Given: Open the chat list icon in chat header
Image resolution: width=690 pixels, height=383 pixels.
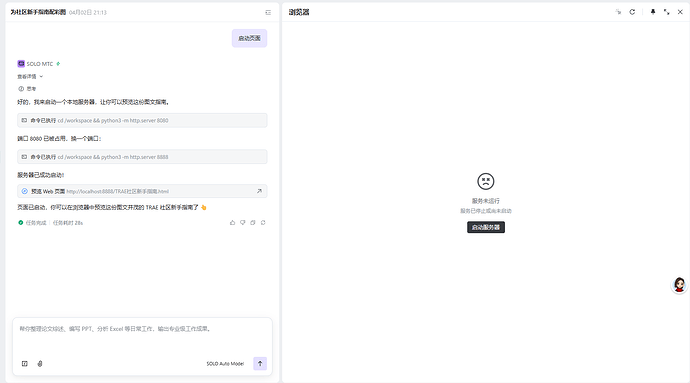Looking at the screenshot, I should [268, 12].
